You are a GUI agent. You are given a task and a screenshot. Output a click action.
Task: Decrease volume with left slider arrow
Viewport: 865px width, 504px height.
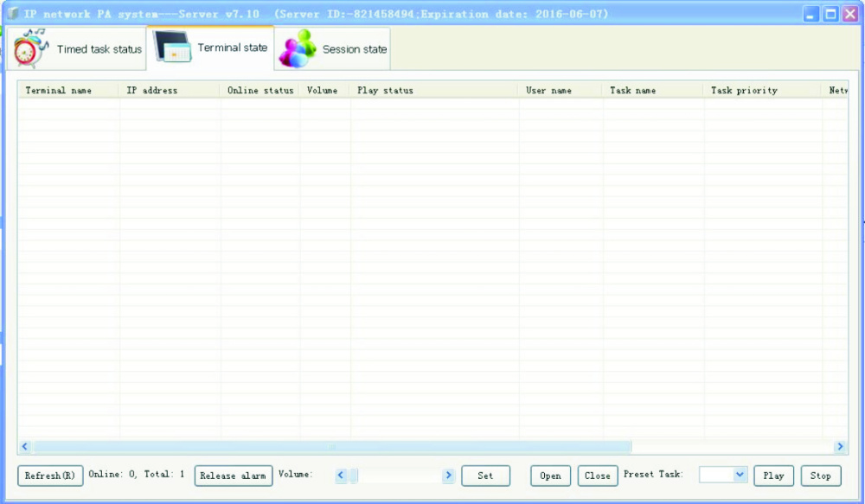click(341, 475)
